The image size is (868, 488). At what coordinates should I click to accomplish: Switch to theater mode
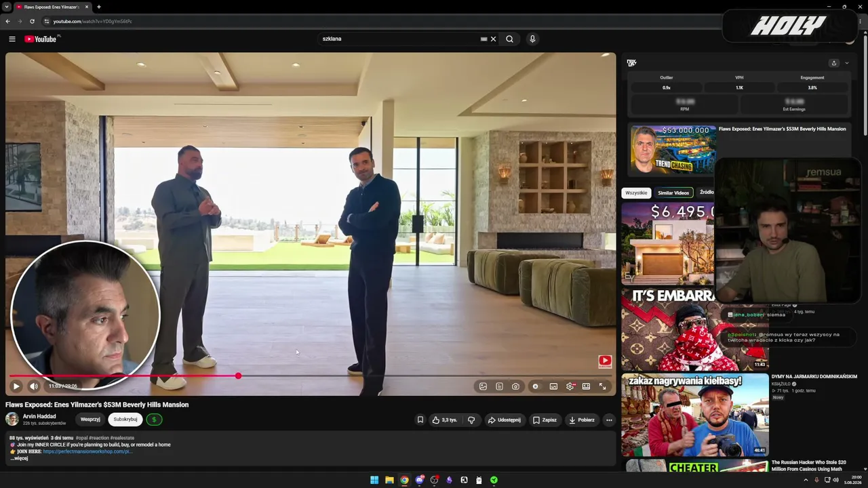[586, 386]
